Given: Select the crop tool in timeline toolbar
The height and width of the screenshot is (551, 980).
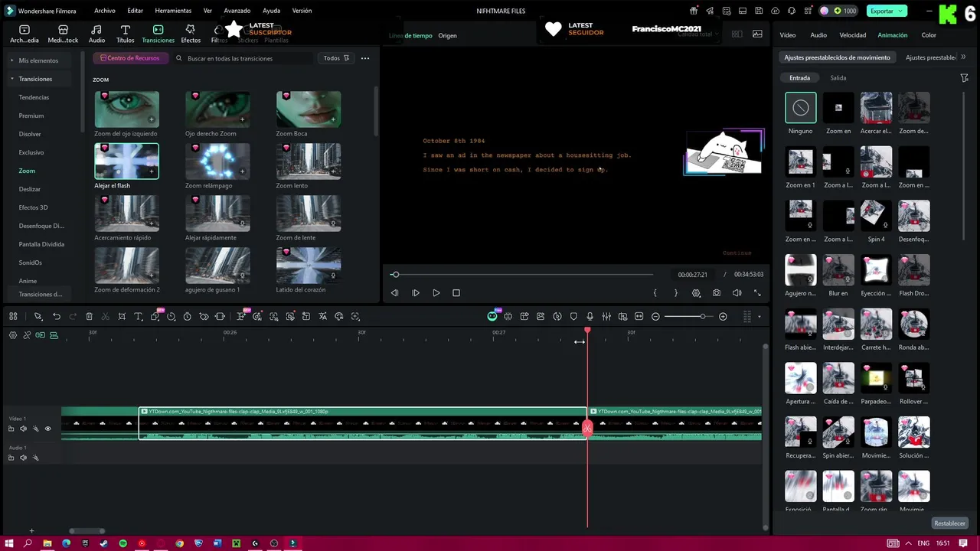Looking at the screenshot, I should pyautogui.click(x=122, y=316).
